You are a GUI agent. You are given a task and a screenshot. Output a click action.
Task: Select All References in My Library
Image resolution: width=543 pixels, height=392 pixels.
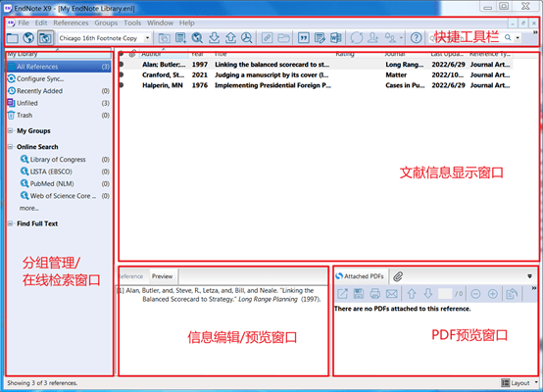coord(59,67)
